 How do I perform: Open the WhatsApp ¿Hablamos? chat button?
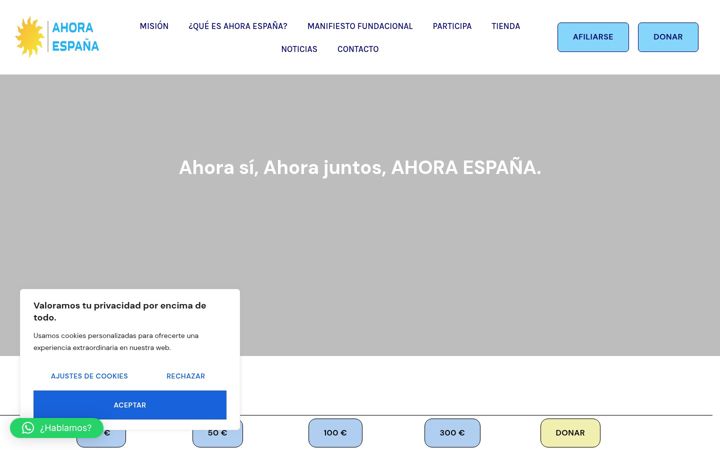point(56,428)
